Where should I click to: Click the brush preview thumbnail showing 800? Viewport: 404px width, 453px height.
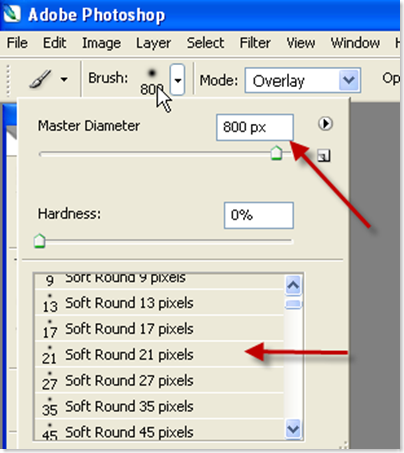[x=152, y=81]
